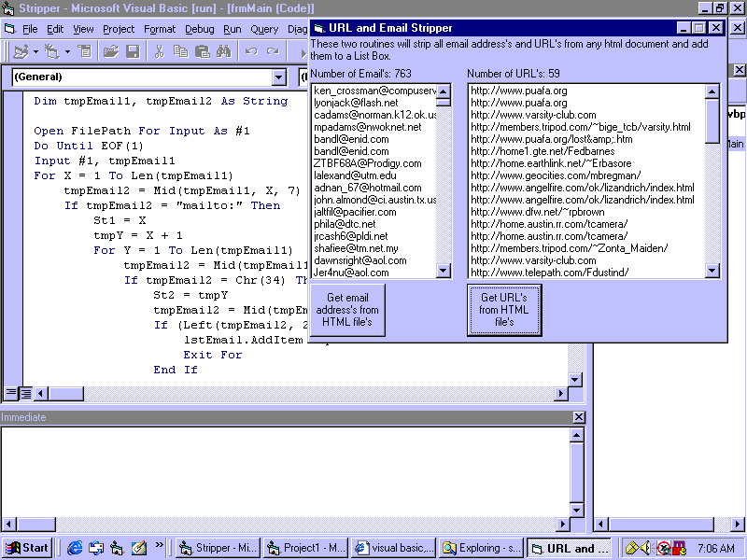
Task: Click the Open Project toolbar icon
Action: [x=111, y=51]
